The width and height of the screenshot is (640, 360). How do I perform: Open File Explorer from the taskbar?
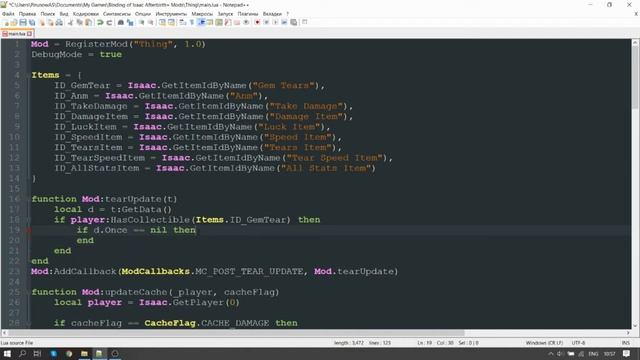[x=84, y=353]
